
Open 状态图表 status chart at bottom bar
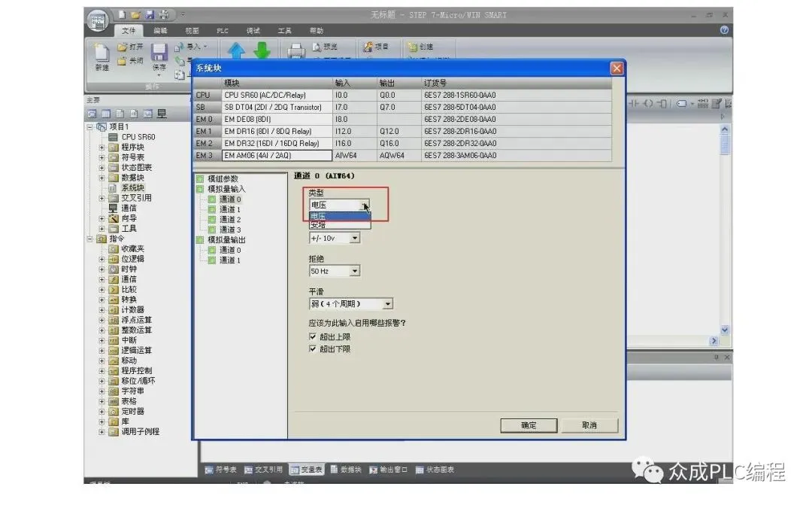pos(435,470)
